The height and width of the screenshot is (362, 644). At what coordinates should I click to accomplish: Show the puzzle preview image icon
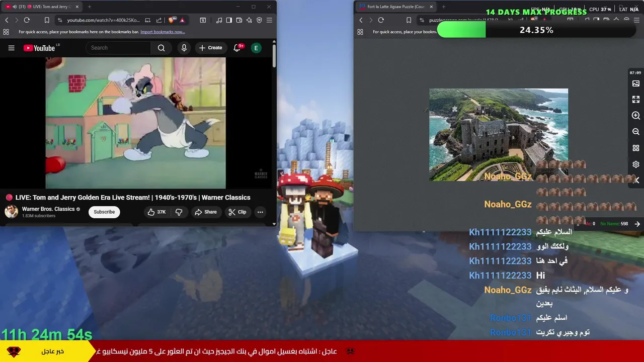(x=636, y=83)
